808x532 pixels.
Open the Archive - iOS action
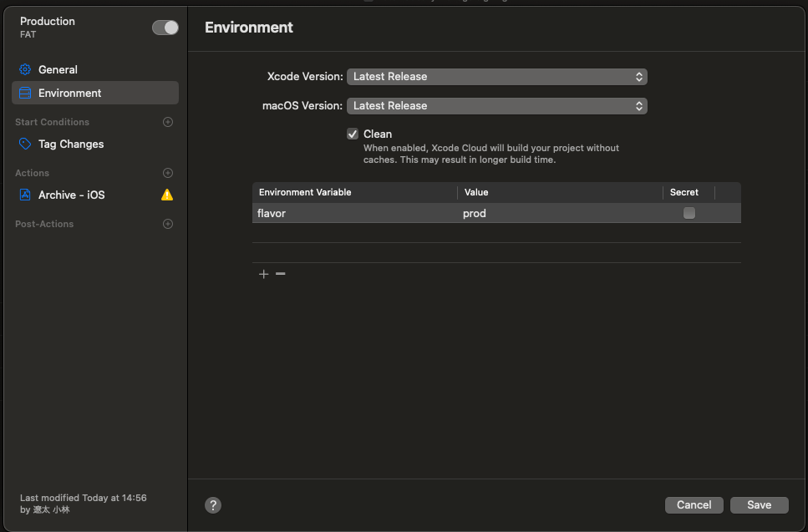click(x=95, y=195)
